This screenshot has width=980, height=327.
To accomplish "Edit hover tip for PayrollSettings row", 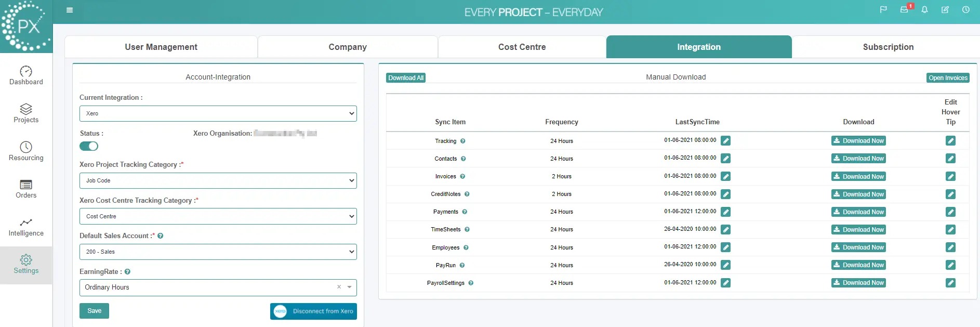I will coord(950,283).
